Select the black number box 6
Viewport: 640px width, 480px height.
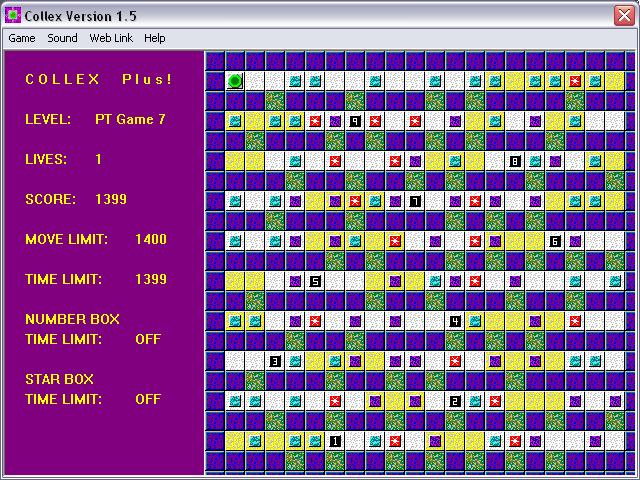click(x=555, y=241)
